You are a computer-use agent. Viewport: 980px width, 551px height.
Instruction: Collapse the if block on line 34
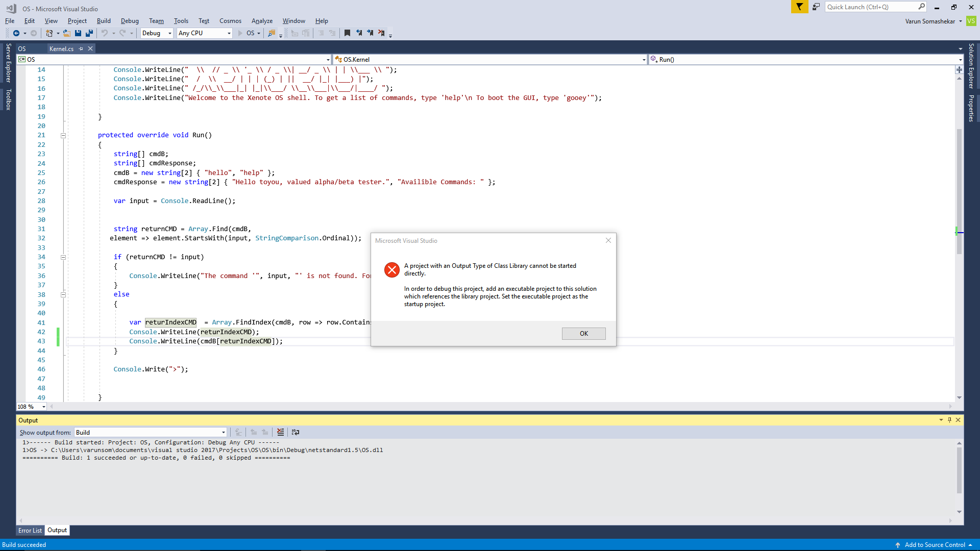point(63,257)
